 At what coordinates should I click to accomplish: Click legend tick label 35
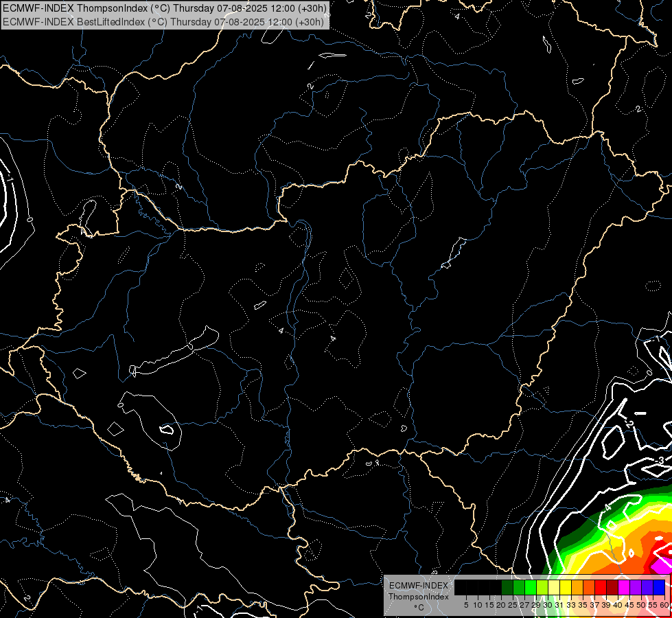click(x=583, y=605)
